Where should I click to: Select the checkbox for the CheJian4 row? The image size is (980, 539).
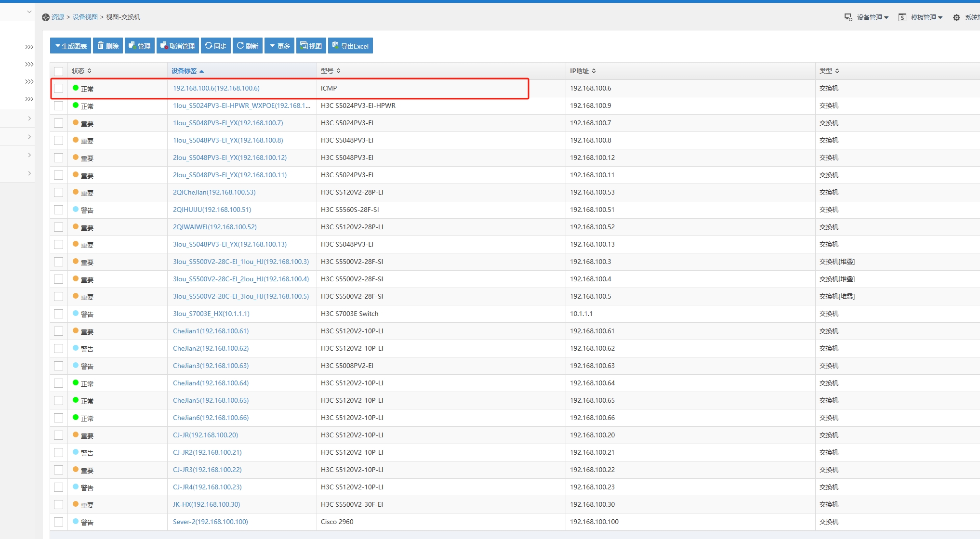(x=59, y=383)
